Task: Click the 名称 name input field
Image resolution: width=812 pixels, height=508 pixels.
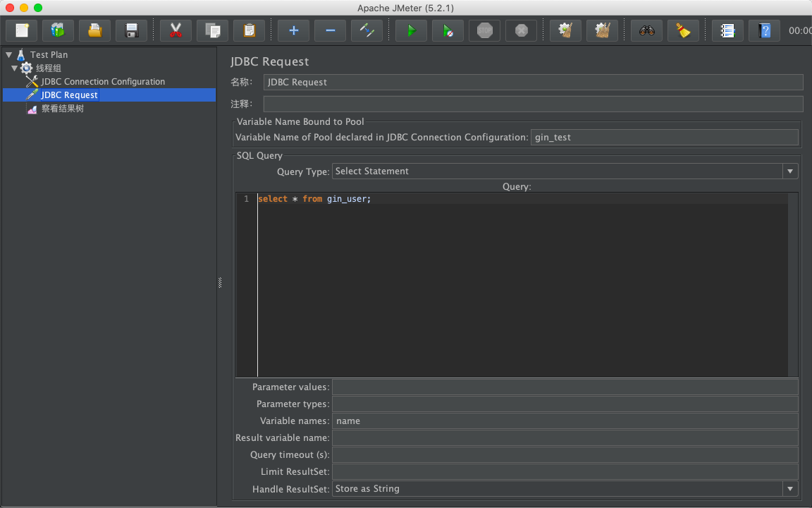Action: (x=533, y=82)
